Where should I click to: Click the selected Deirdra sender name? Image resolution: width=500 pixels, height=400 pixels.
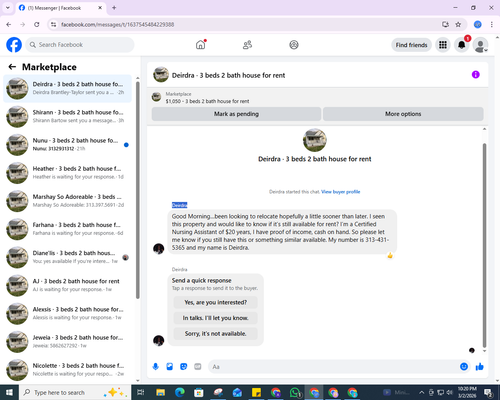pos(179,205)
